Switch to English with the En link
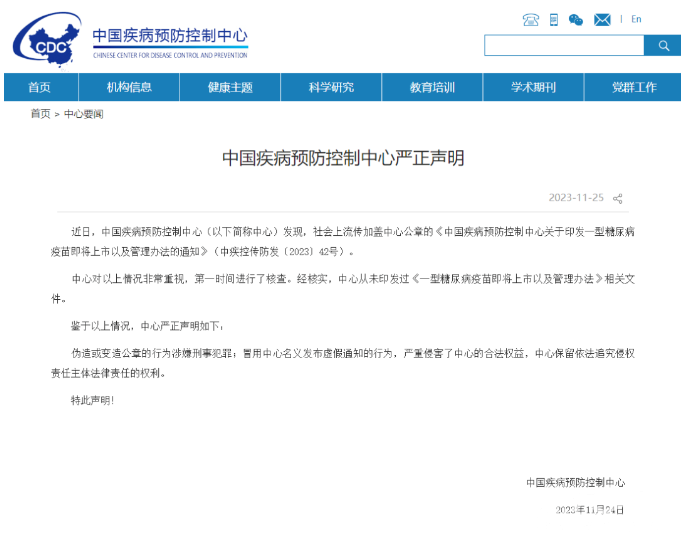 coord(636,19)
